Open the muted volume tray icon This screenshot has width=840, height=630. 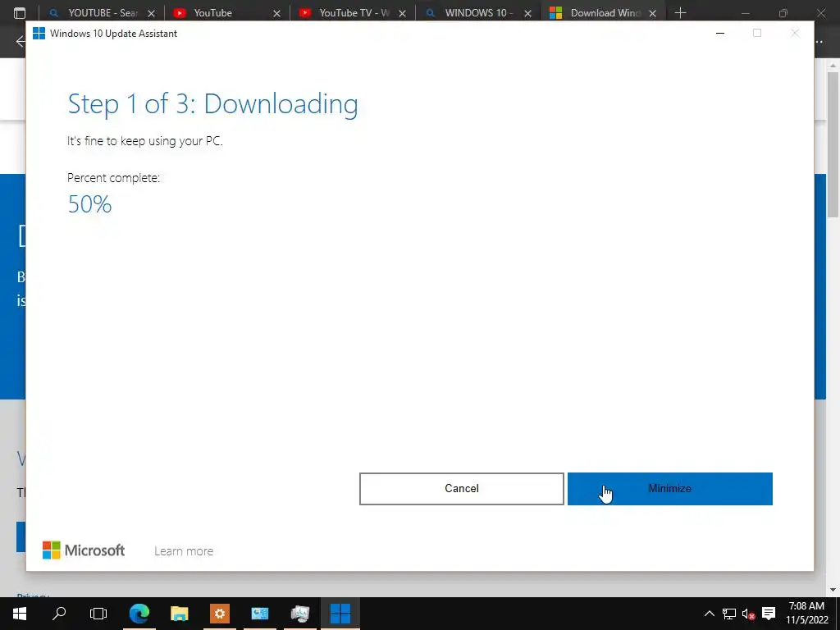748,614
